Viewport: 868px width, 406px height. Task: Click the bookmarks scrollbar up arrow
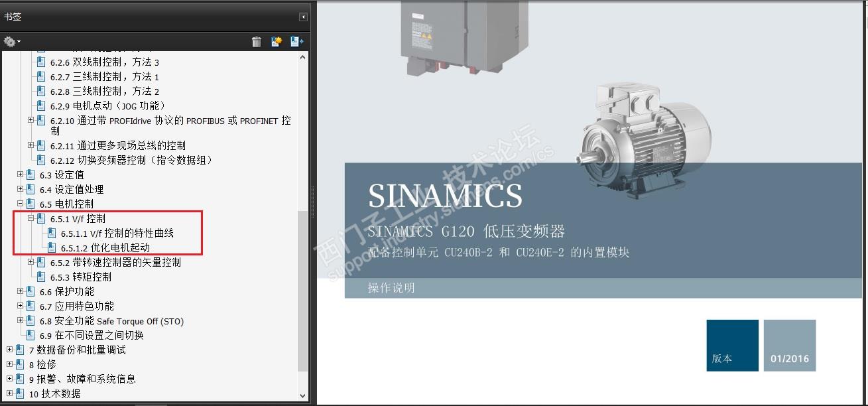[303, 58]
